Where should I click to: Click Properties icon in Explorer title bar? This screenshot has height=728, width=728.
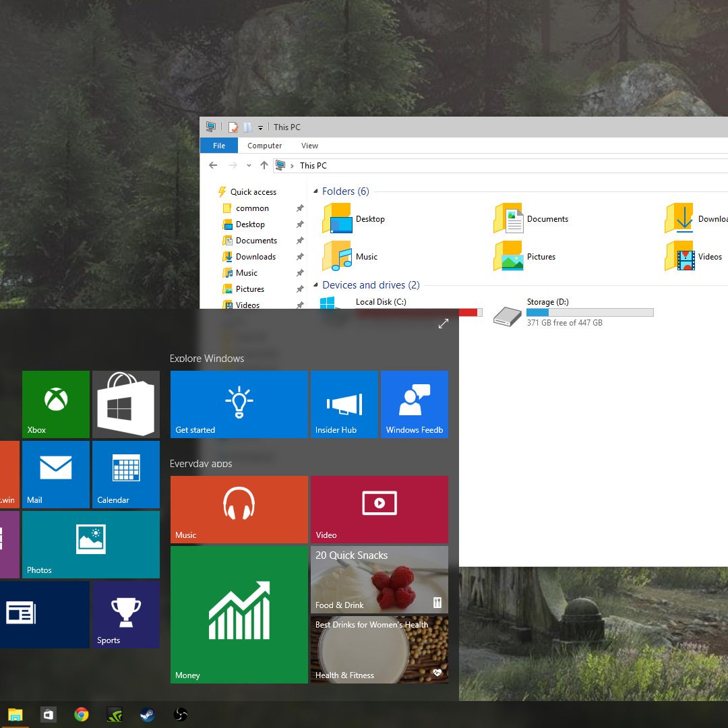coord(233,127)
